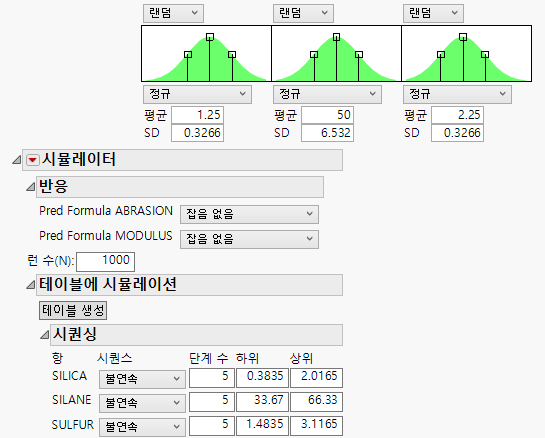Open the 정규 distribution dropdown with mean 2.25
Image resolution: width=545 pixels, height=438 pixels.
tap(457, 94)
